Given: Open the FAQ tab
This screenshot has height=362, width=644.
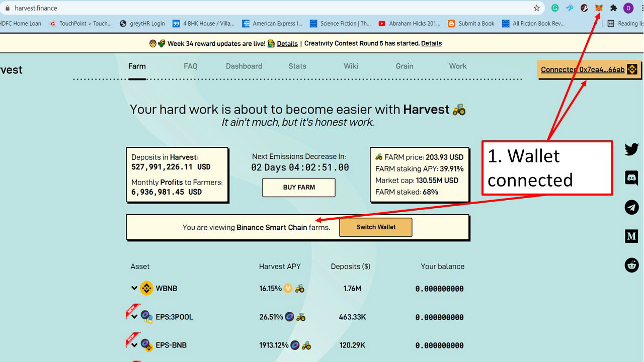Looking at the screenshot, I should click(191, 66).
